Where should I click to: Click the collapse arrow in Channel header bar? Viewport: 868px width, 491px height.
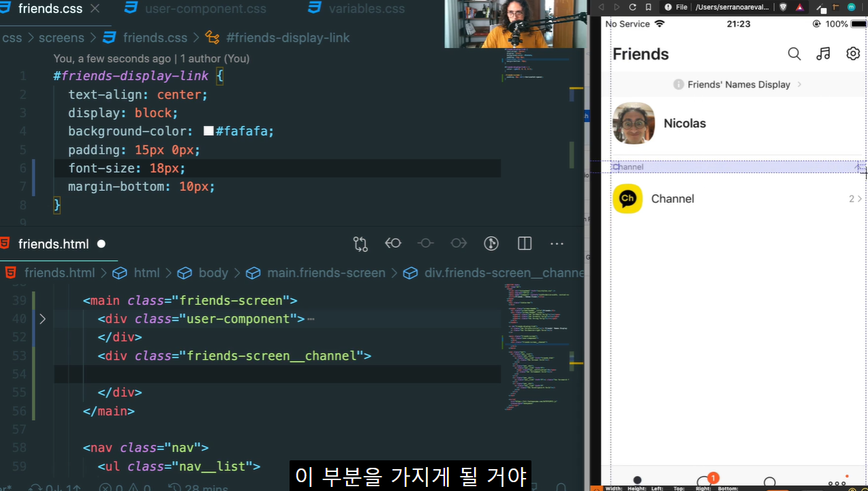pyautogui.click(x=858, y=166)
